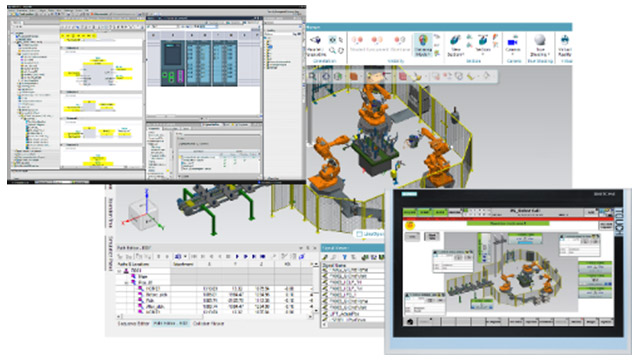This screenshot has height=360, width=640.
Task: Click the home icon on HMI panel
Action: (x=410, y=322)
